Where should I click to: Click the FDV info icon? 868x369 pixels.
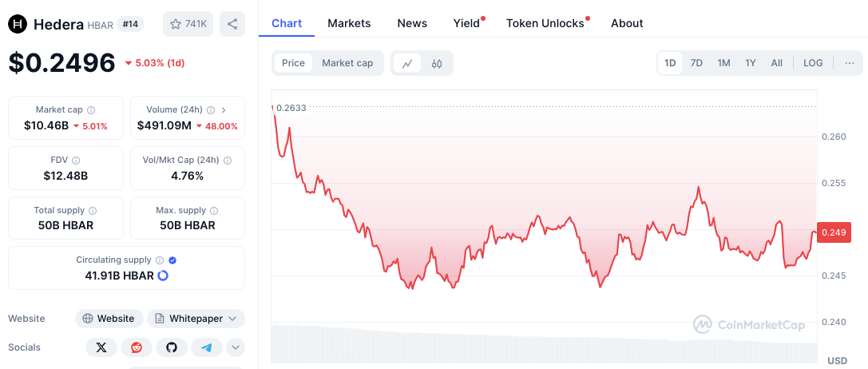(x=76, y=160)
